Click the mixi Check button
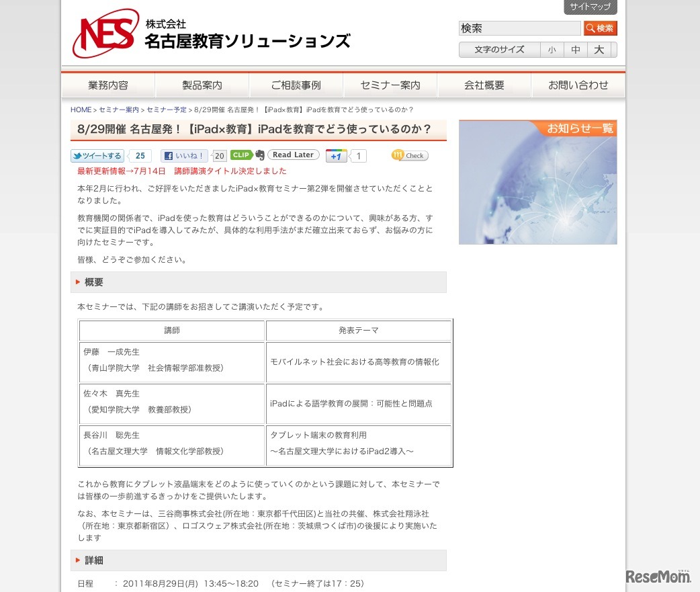Image resolution: width=700 pixels, height=592 pixels. tap(410, 155)
